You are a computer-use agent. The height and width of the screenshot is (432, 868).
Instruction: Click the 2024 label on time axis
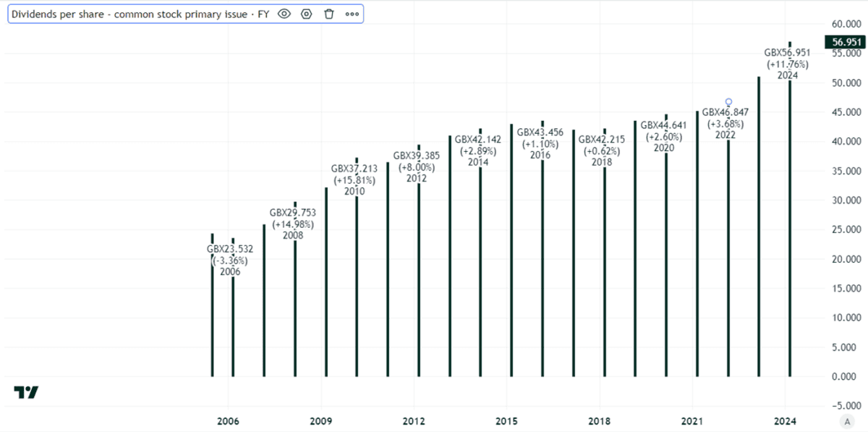click(784, 421)
